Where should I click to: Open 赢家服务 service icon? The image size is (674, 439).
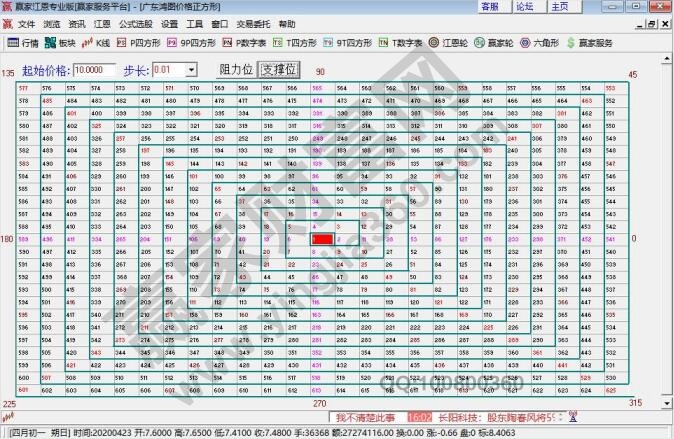pos(590,43)
